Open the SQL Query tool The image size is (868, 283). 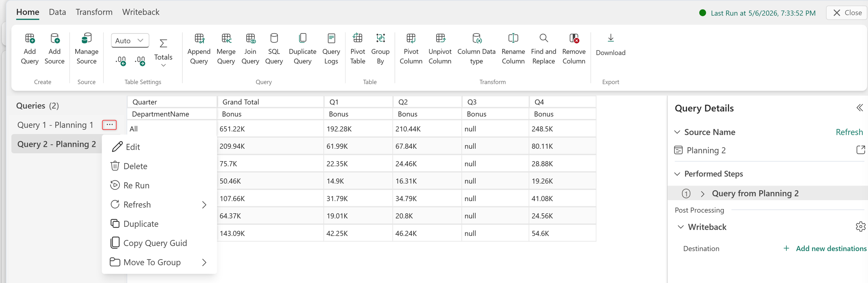[274, 49]
